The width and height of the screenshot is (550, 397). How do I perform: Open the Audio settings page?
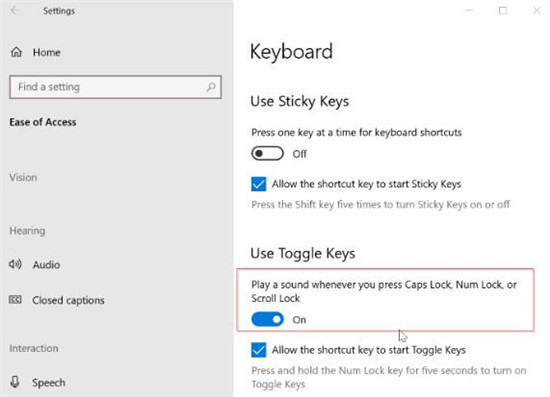point(46,264)
